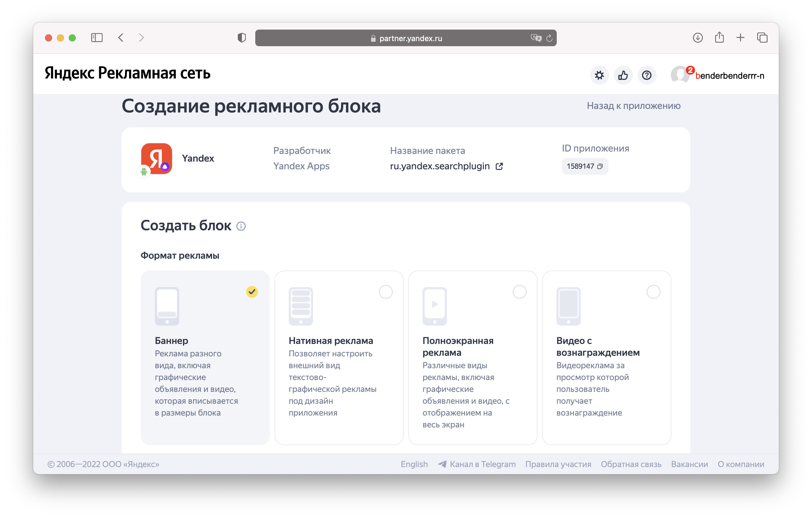Image resolution: width=812 pixels, height=518 pixels.
Task: Open settings via gear icon
Action: (599, 75)
